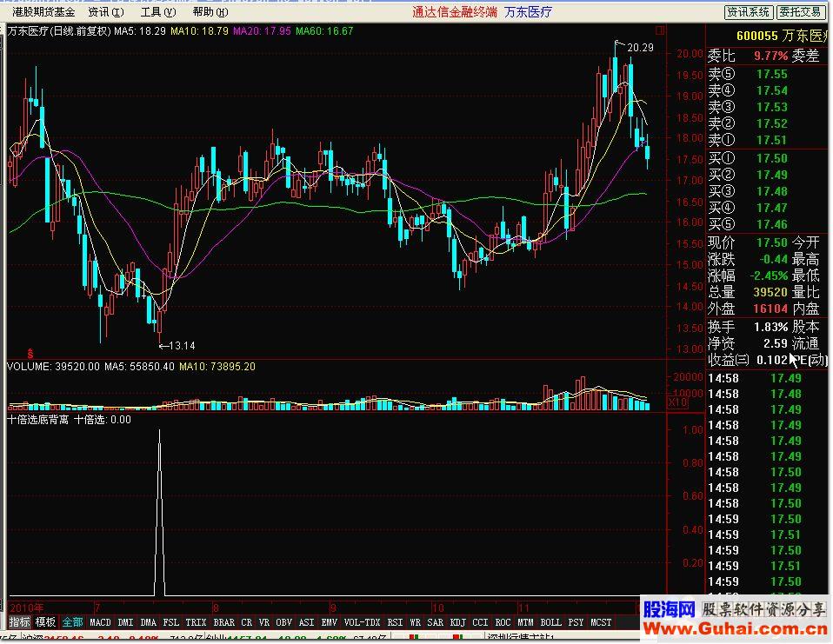Click the 外盘 16104 value
The height and width of the screenshot is (644, 833).
coord(770,309)
